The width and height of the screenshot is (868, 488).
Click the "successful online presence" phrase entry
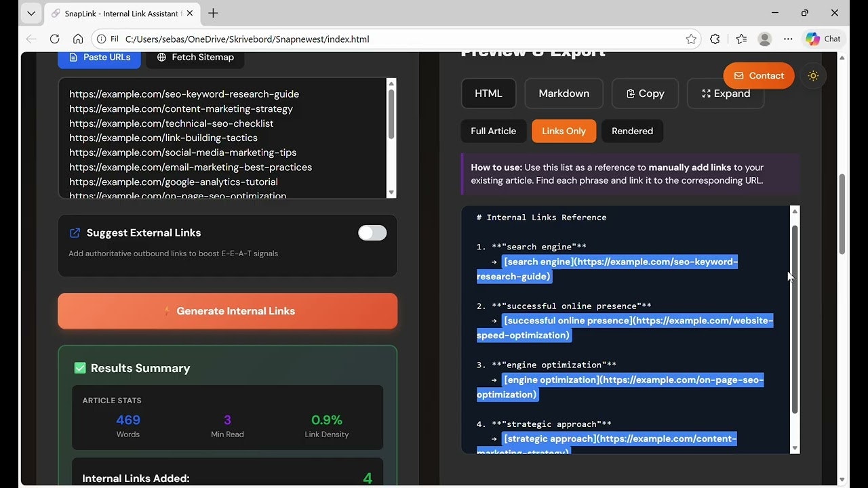click(x=571, y=306)
